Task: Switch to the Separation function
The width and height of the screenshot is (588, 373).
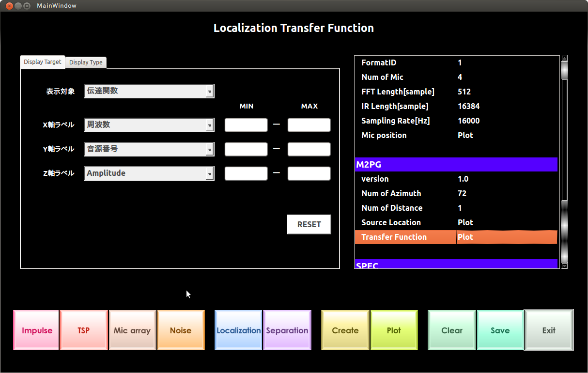Action: click(287, 330)
